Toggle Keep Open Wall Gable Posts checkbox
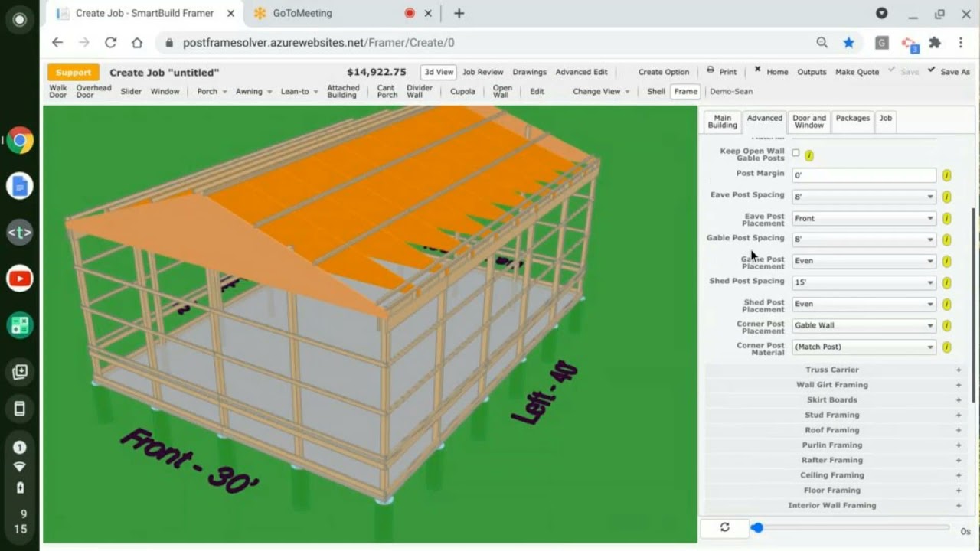The width and height of the screenshot is (980, 551). coord(795,153)
